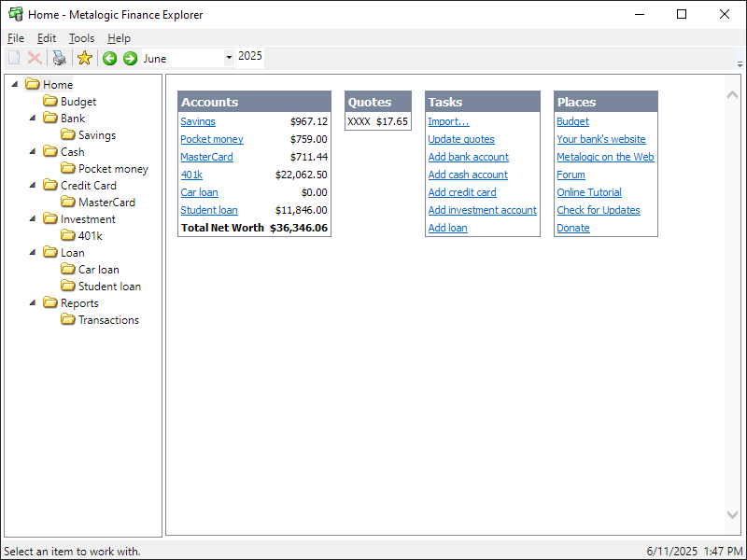Click the Update quotes task link

[461, 139]
